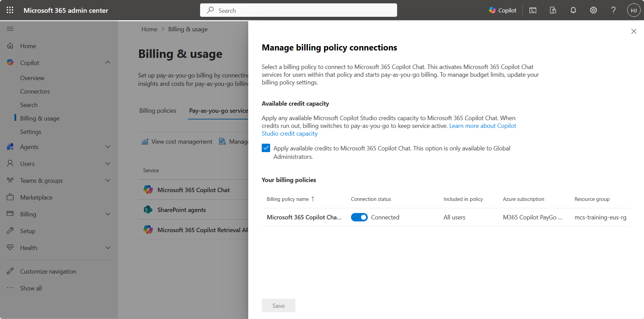The height and width of the screenshot is (319, 644).
Task: Open the HJ account profile avatar
Action: point(633,10)
